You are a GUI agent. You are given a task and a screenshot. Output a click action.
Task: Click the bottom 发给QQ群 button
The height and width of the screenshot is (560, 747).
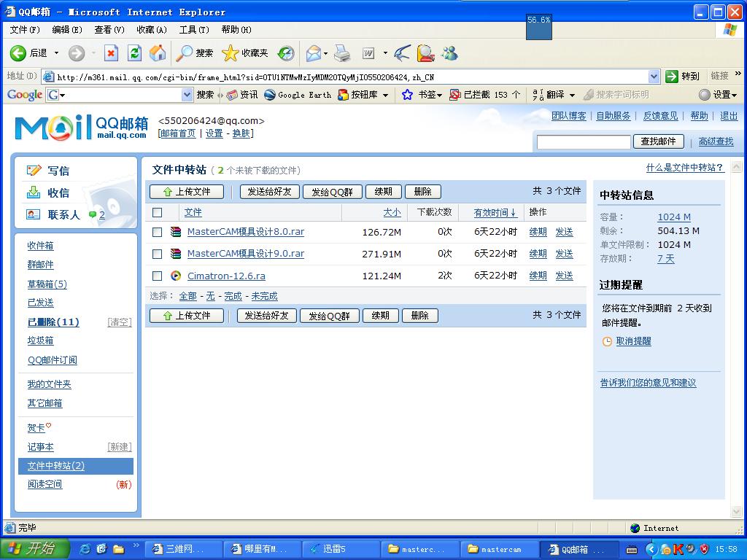click(x=329, y=316)
